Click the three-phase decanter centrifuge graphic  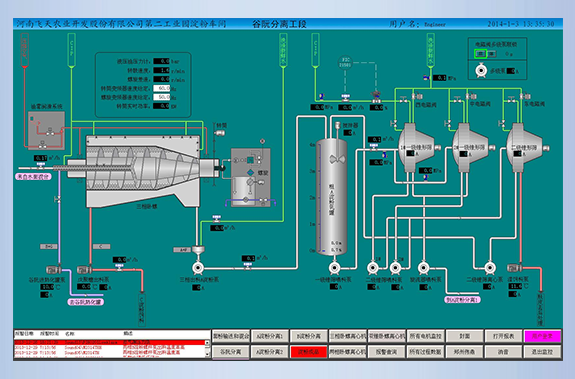[143, 170]
